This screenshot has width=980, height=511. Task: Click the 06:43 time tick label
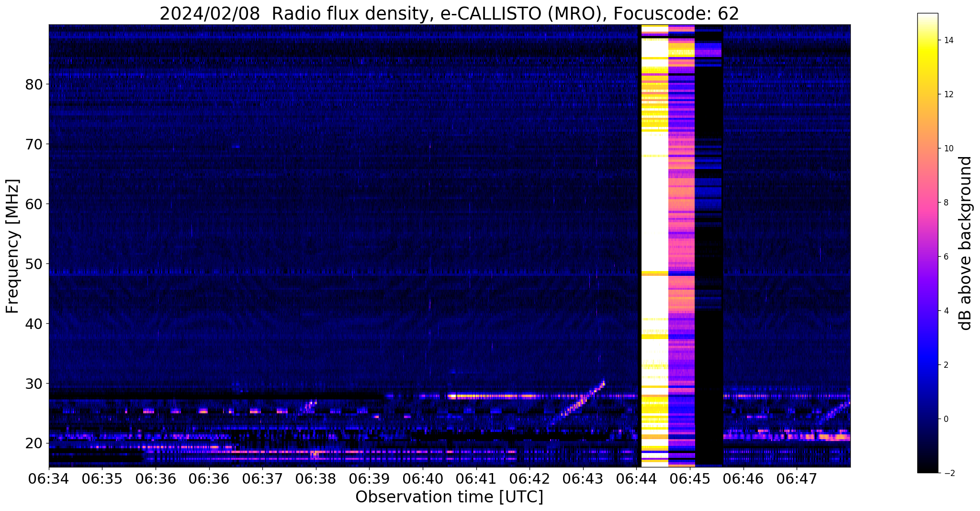tap(583, 478)
